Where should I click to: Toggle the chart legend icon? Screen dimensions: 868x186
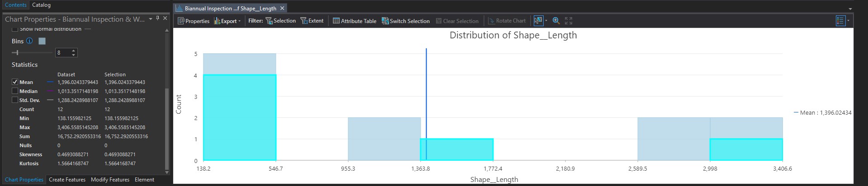coord(840,21)
